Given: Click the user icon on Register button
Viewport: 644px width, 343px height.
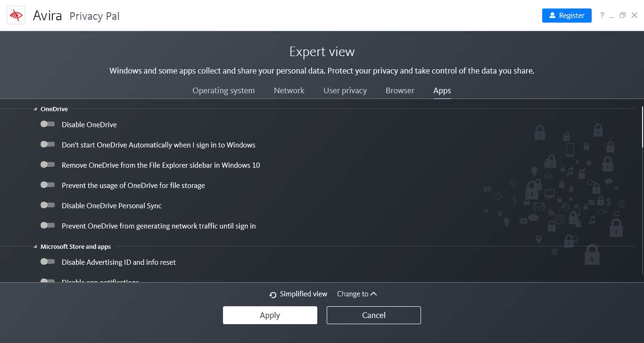Looking at the screenshot, I should (552, 16).
